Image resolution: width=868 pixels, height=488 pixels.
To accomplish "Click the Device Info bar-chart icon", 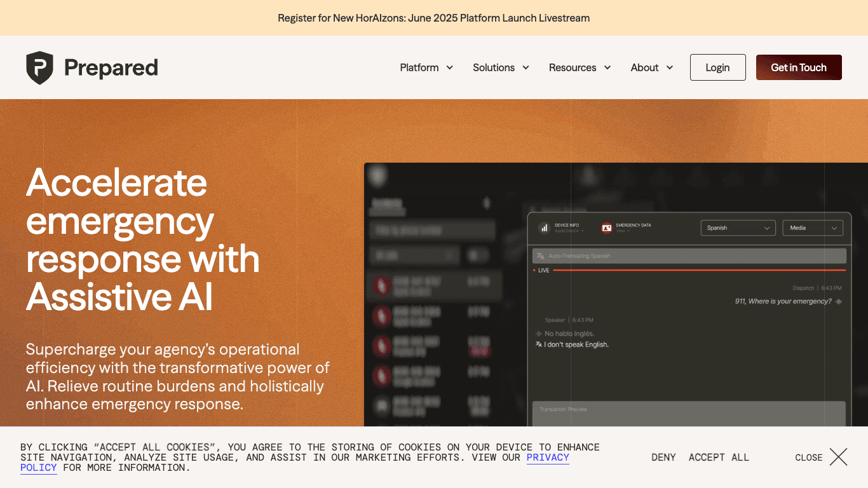I will pos(544,227).
